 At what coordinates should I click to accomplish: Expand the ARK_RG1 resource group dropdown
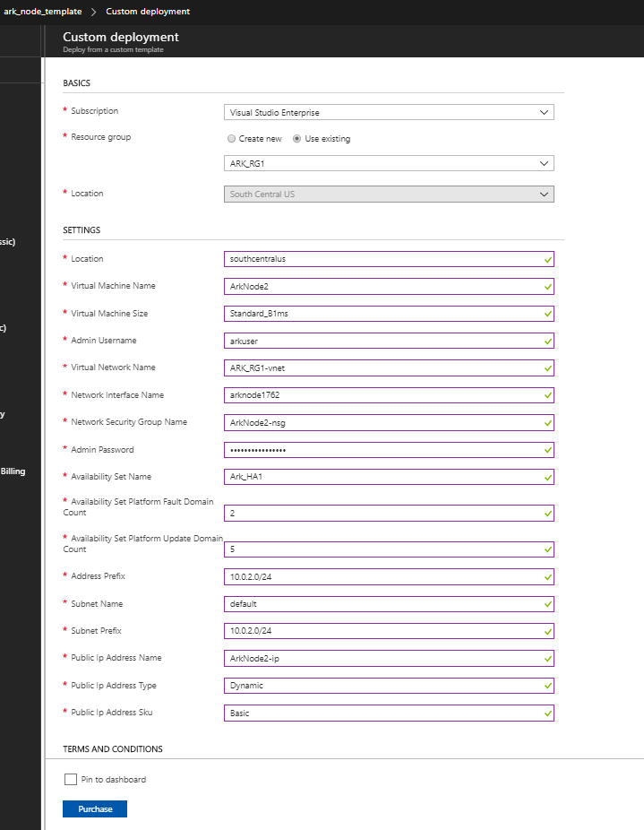[388, 164]
